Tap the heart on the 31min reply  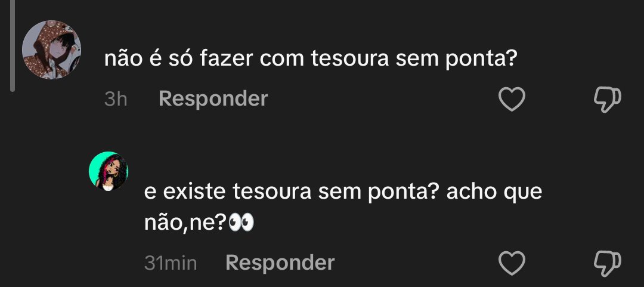click(512, 263)
